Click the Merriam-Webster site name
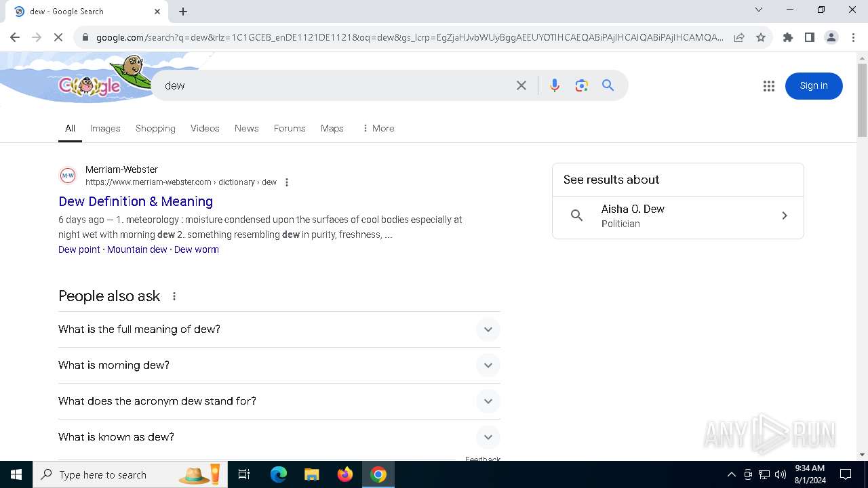Image resolution: width=868 pixels, height=488 pixels. tap(121, 169)
